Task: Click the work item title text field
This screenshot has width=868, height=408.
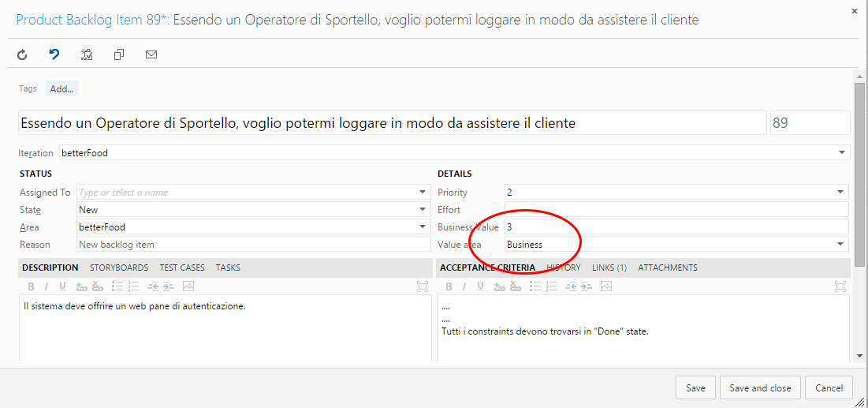Action: point(393,123)
